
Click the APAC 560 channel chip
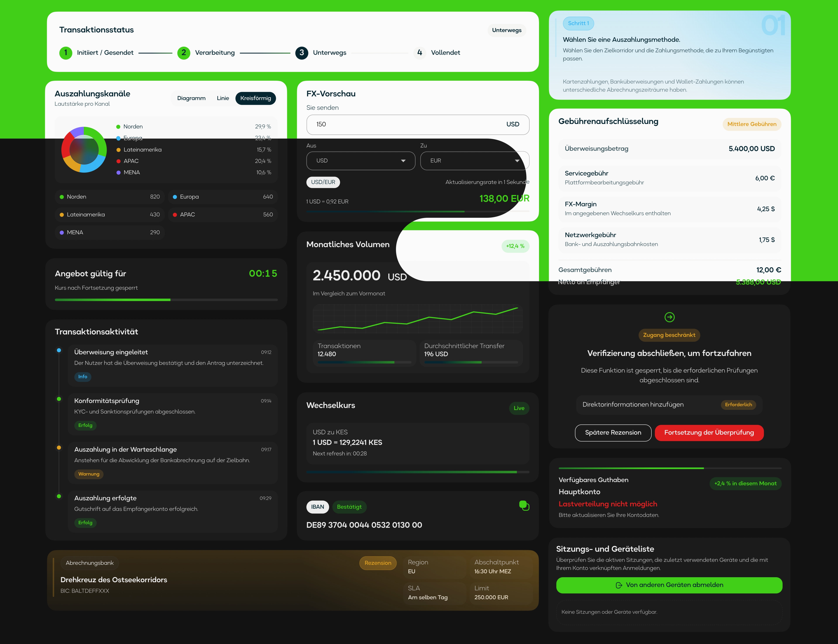pos(223,215)
